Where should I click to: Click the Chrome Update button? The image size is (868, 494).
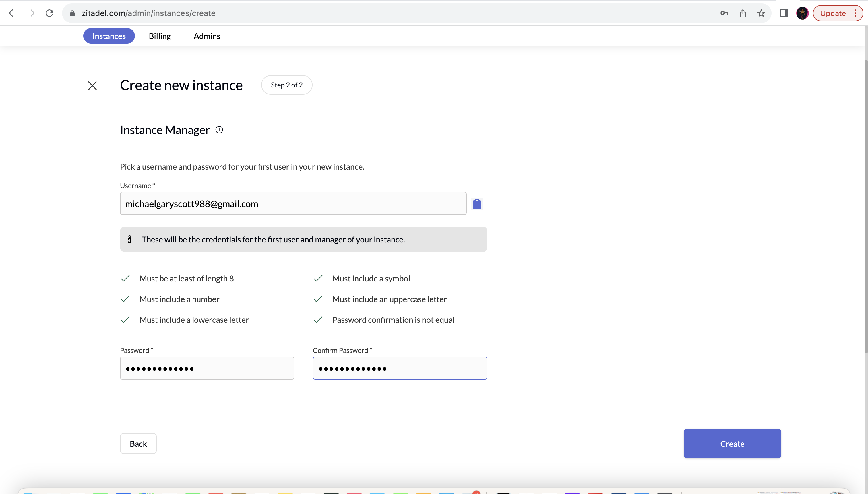point(833,13)
